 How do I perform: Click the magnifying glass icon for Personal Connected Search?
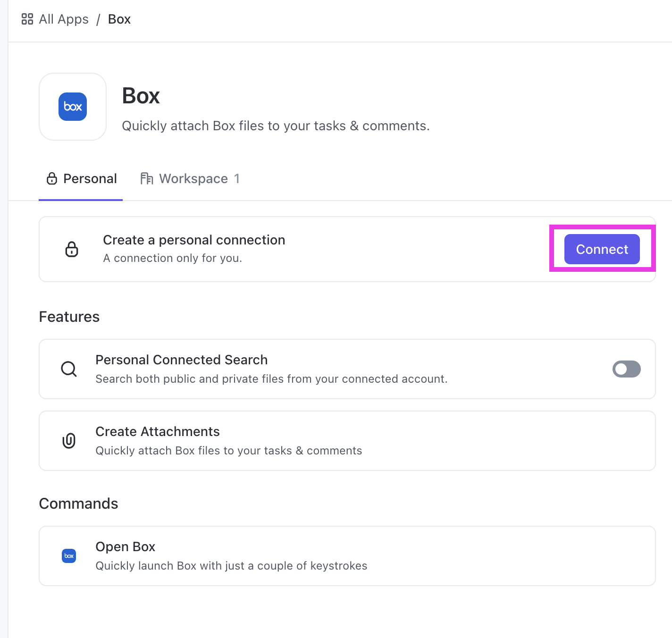69,369
